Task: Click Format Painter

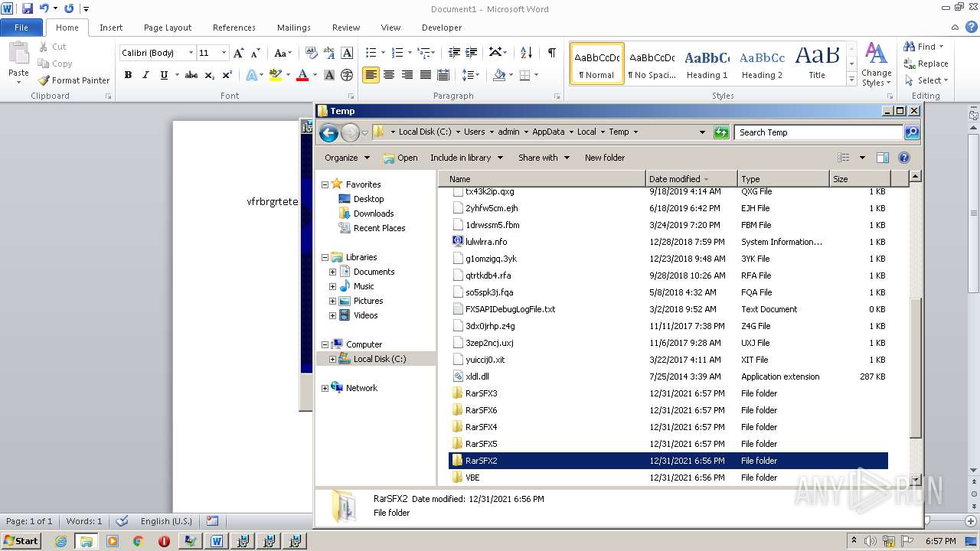Action: pyautogui.click(x=73, y=80)
